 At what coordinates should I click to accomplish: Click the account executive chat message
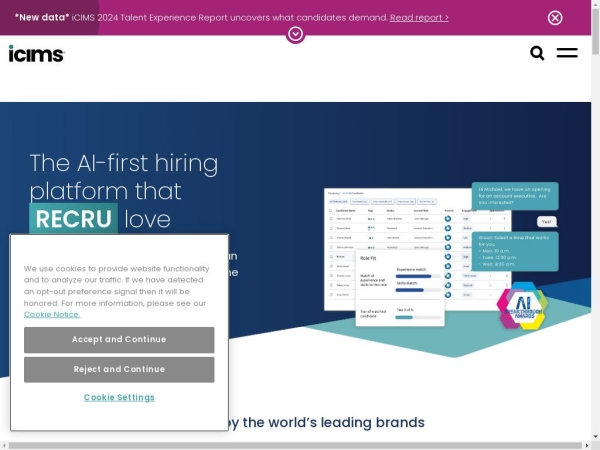point(515,196)
